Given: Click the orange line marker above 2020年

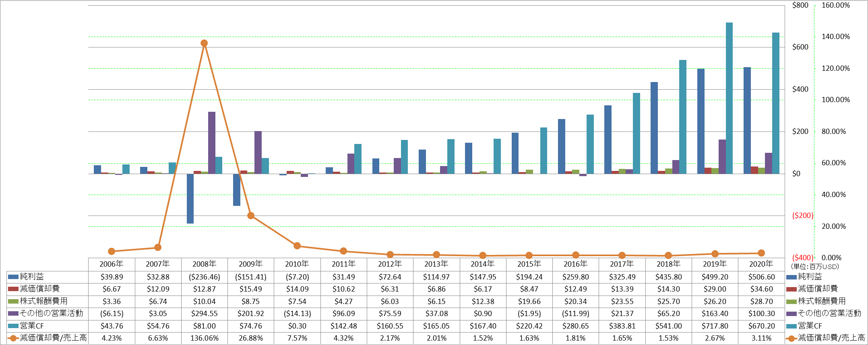Looking at the screenshot, I should tap(761, 253).
